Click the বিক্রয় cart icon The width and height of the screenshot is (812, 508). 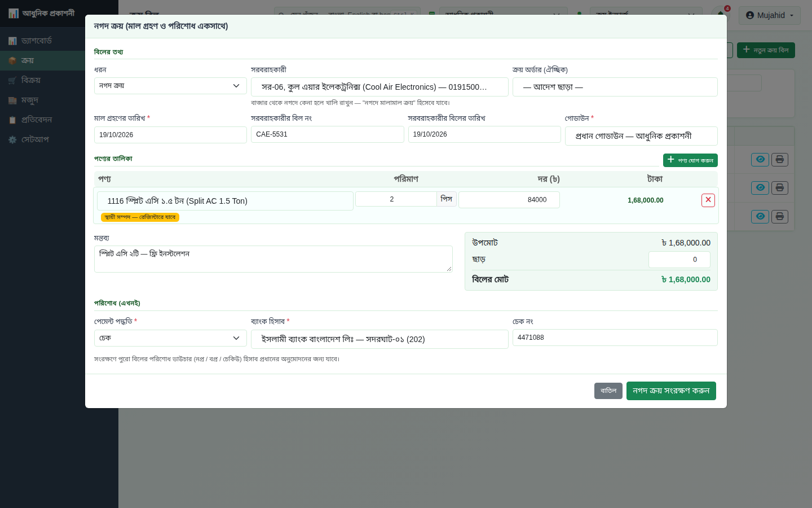point(12,80)
